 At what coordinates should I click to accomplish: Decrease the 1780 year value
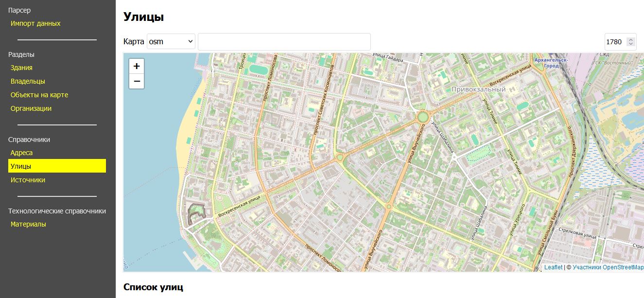point(631,44)
